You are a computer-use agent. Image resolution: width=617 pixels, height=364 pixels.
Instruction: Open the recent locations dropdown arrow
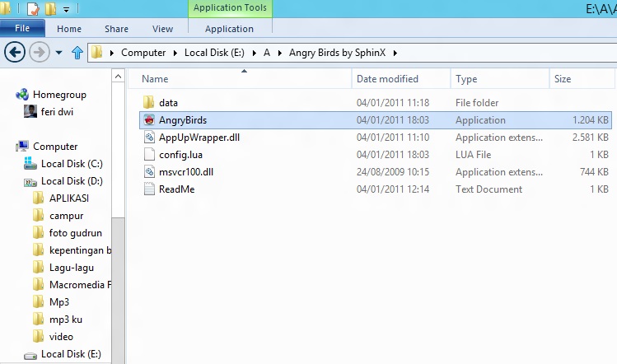[59, 53]
